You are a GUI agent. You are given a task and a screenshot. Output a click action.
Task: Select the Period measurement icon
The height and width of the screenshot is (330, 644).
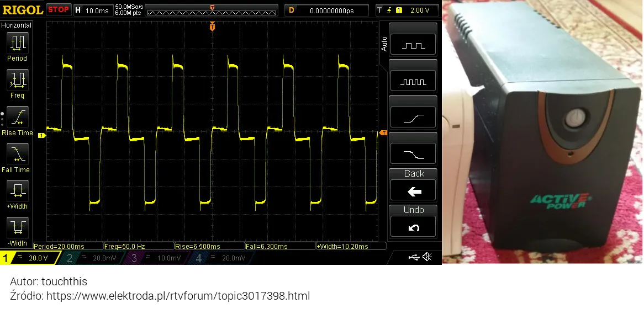pyautogui.click(x=17, y=42)
